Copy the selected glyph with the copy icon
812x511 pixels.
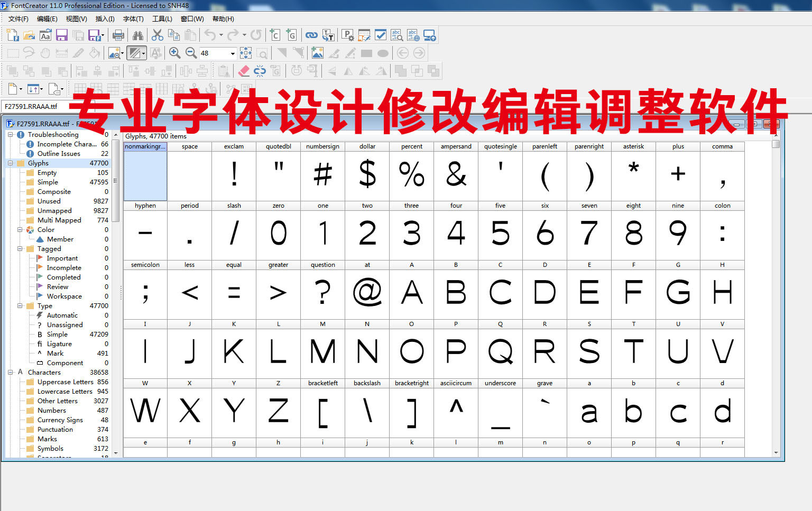(173, 35)
